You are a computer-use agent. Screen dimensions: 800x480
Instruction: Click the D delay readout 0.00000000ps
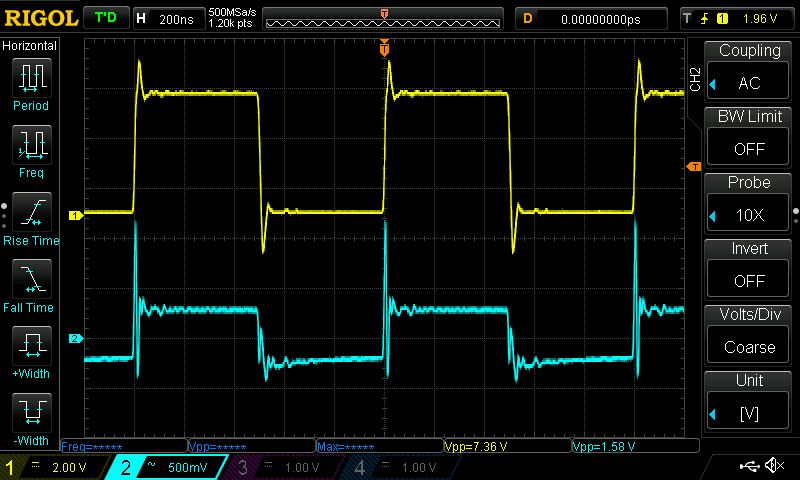(591, 19)
